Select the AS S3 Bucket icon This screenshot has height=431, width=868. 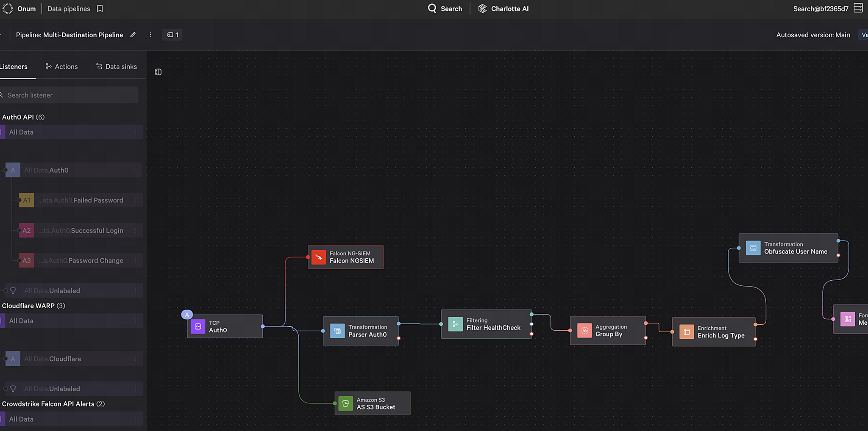[x=345, y=403]
